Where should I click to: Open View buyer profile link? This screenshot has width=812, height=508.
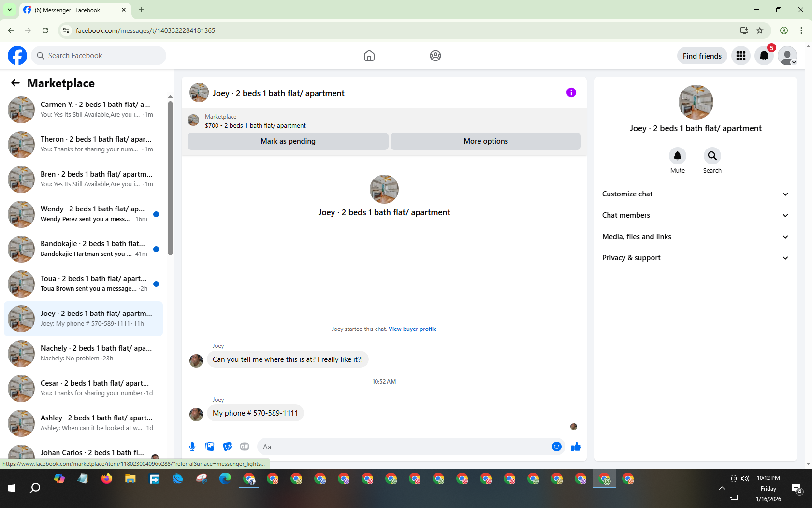coord(412,329)
